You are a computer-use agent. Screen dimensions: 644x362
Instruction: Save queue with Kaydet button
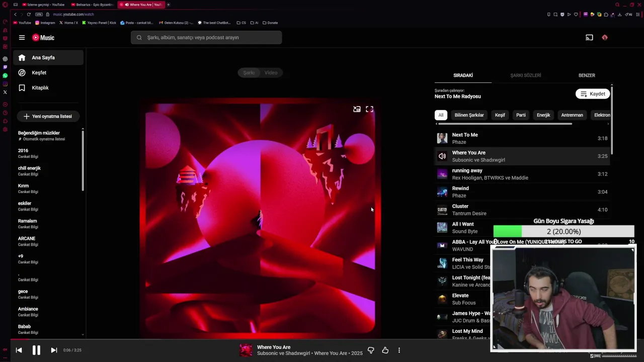click(x=593, y=94)
